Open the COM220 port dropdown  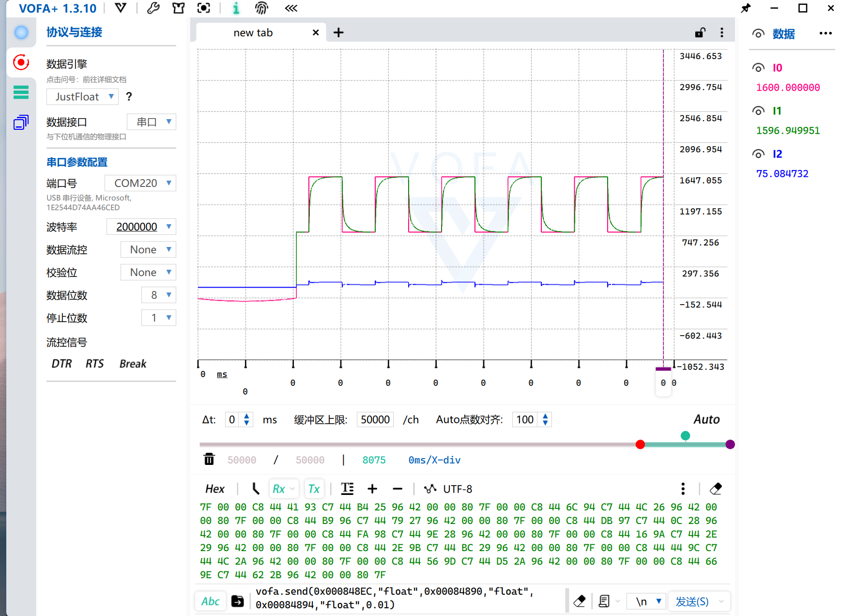[140, 183]
